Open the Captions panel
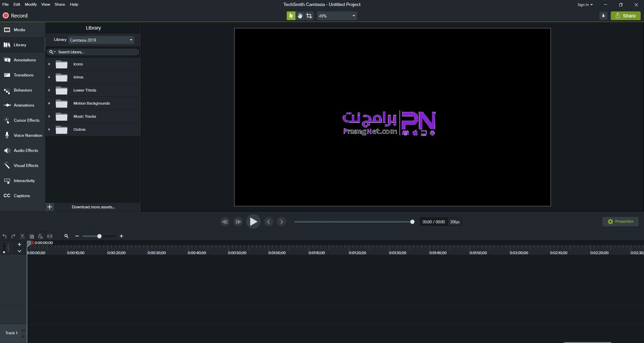Screen dimensions: 644x343 [x=23, y=196]
